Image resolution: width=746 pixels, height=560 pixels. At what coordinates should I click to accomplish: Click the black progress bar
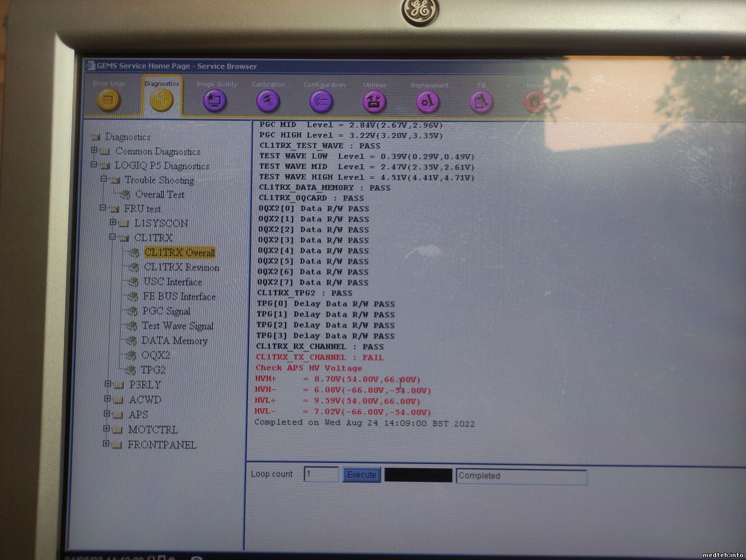pos(418,475)
